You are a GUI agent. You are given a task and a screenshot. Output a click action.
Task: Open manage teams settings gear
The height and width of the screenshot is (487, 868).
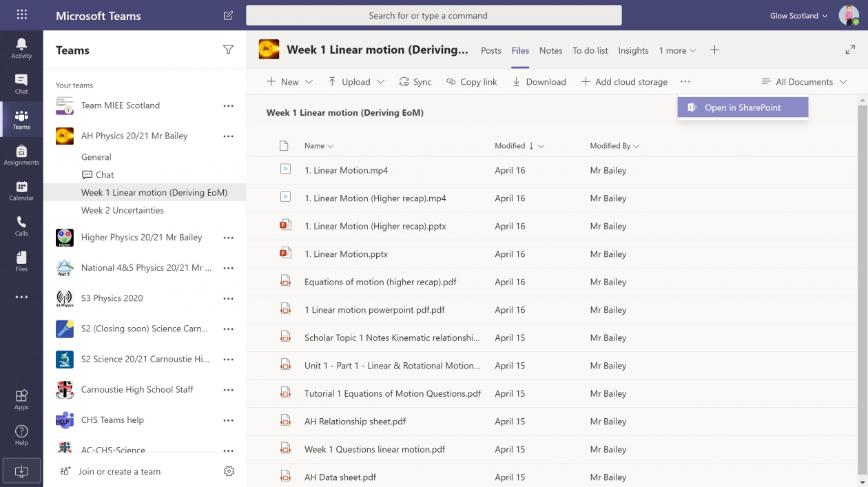(229, 471)
